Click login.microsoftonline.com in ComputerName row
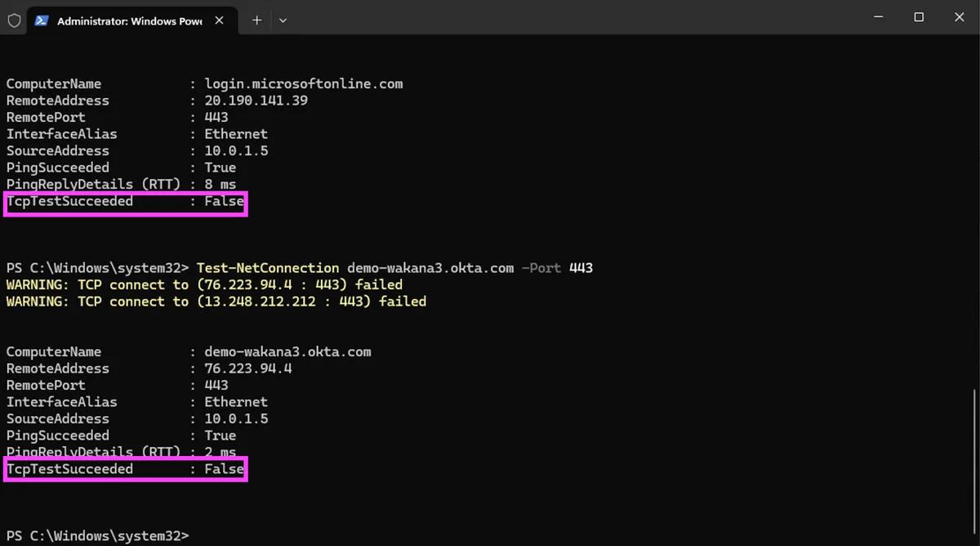This screenshot has height=546, width=980. [x=303, y=84]
